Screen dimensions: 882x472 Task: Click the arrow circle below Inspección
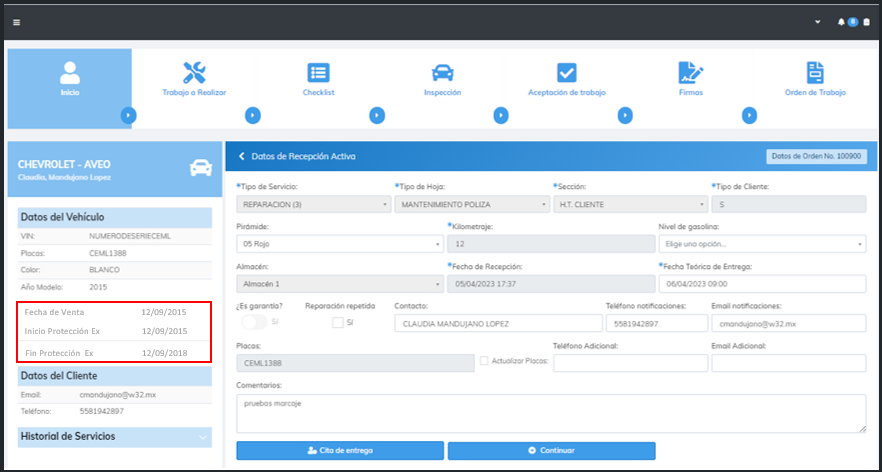pyautogui.click(x=501, y=115)
